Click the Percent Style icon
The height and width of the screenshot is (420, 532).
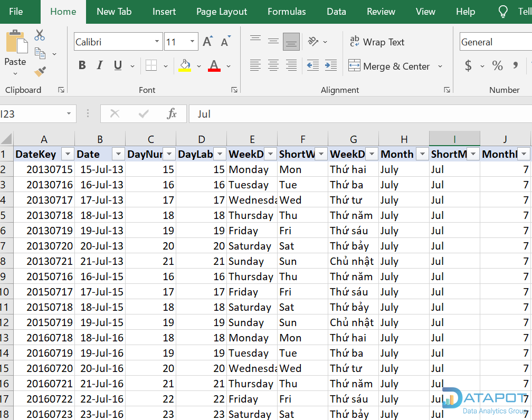click(497, 66)
